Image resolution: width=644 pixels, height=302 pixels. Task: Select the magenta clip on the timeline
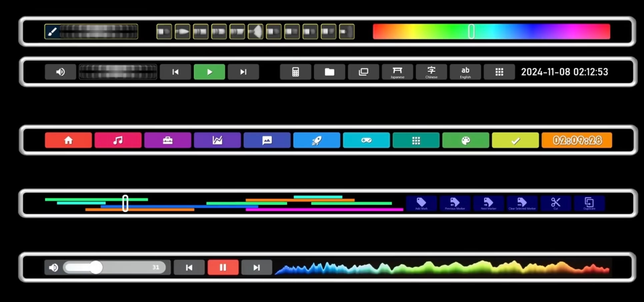point(325,209)
